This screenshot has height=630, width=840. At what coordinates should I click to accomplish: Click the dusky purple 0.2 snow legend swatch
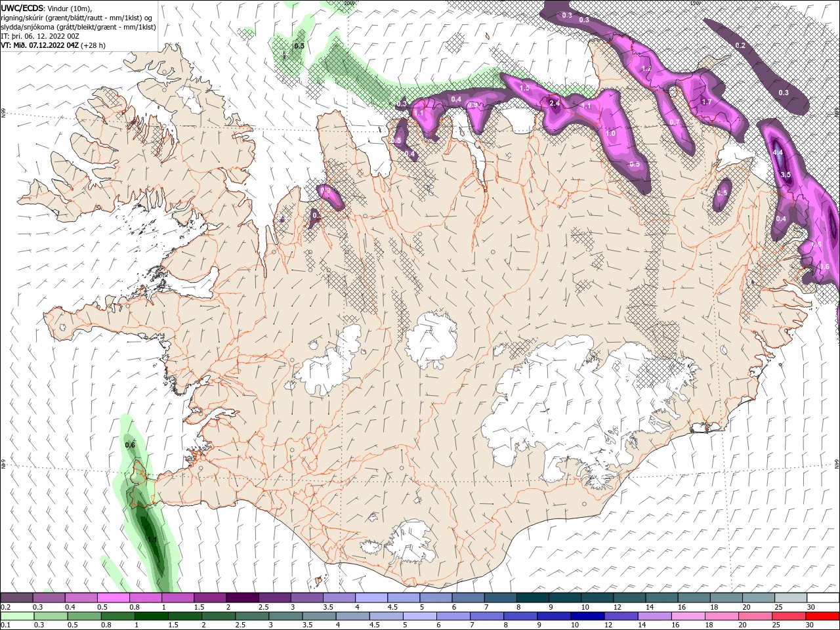[x=16, y=598]
